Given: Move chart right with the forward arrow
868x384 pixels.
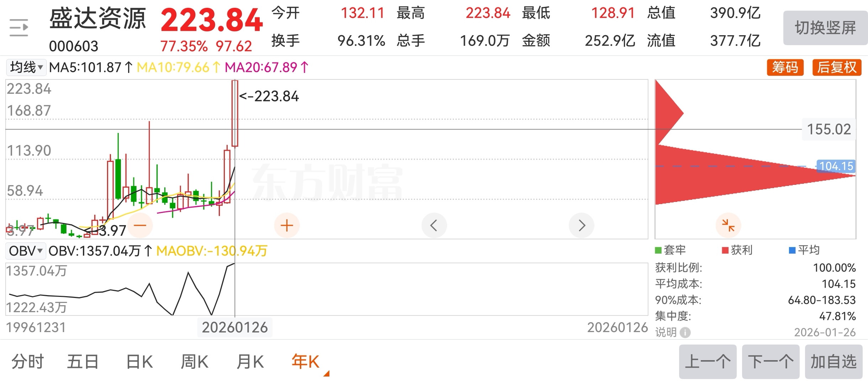Looking at the screenshot, I should tap(581, 225).
